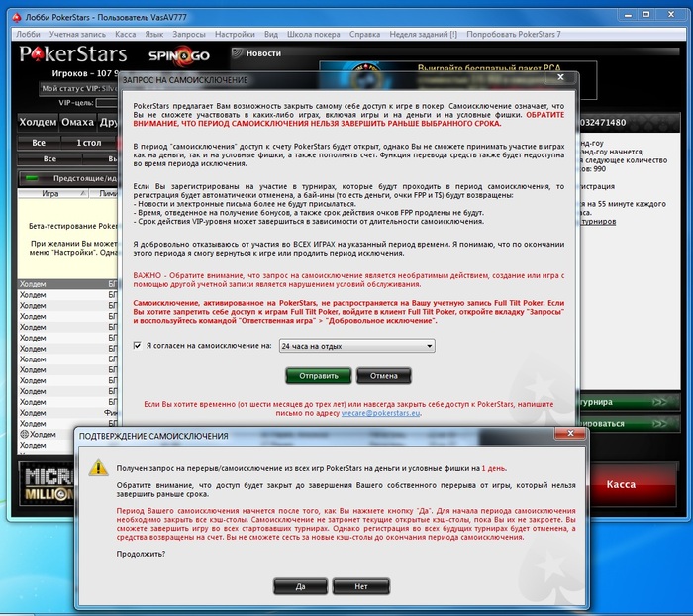Select the Холдем game tab

[x=38, y=122]
